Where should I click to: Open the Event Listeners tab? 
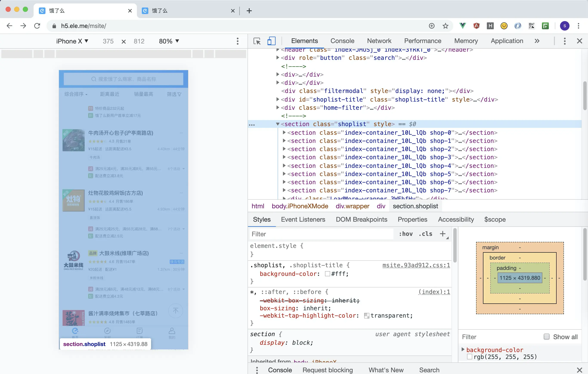click(x=303, y=219)
